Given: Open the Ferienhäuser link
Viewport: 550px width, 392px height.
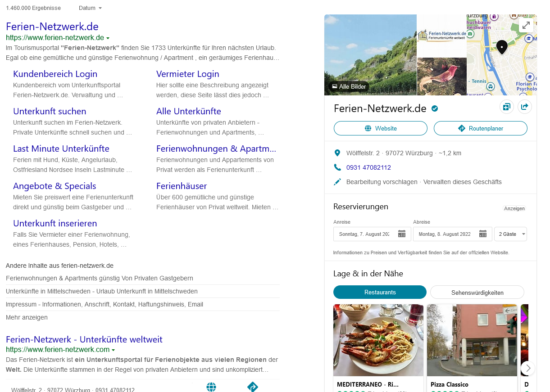Looking at the screenshot, I should click(182, 186).
